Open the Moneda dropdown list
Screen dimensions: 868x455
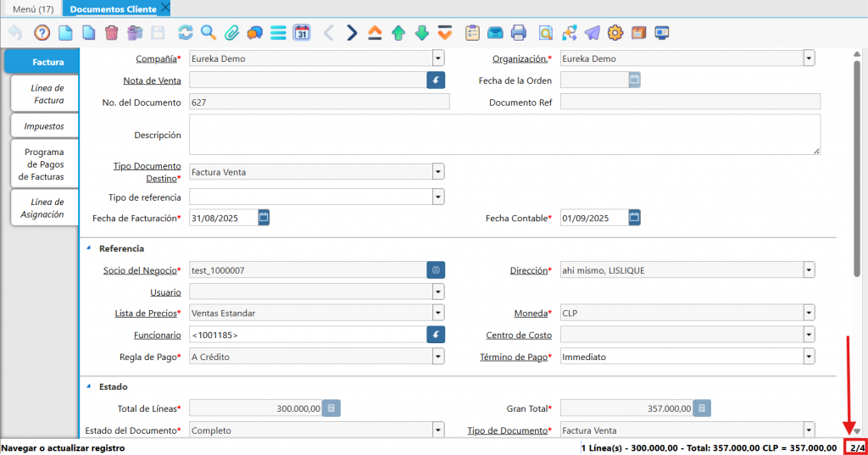(809, 313)
